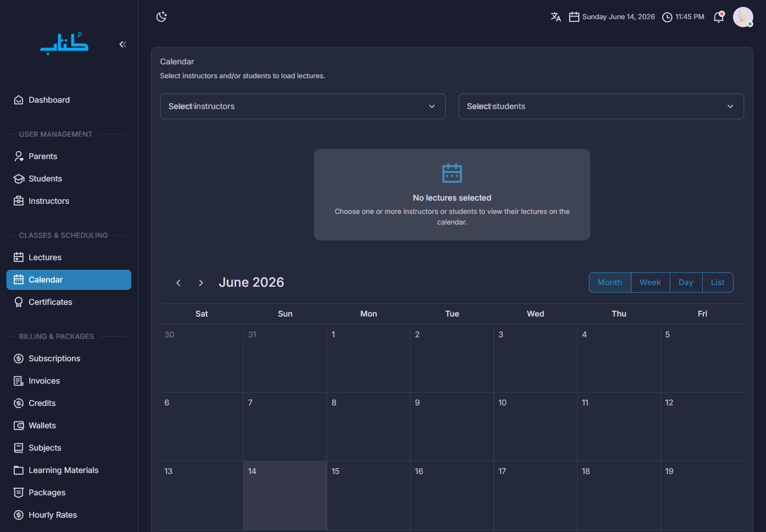
Task: Select June 17 calendar day
Action: pyautogui.click(x=536, y=495)
